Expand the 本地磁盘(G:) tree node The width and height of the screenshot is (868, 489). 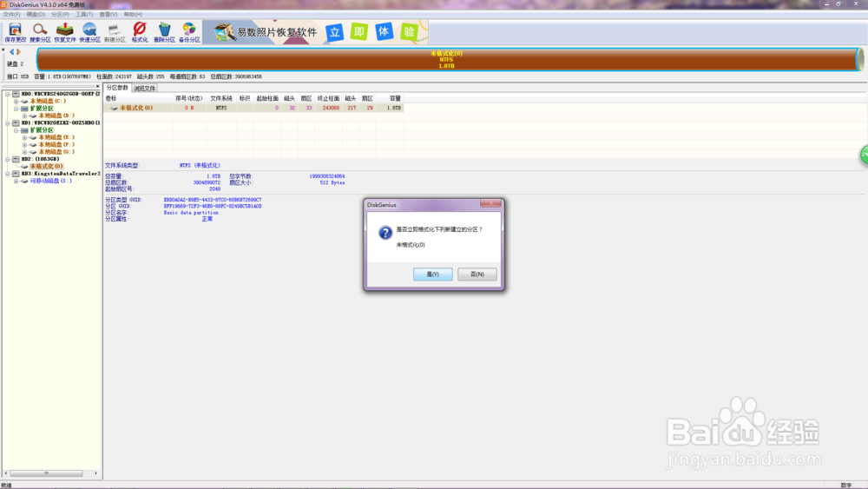[x=24, y=152]
